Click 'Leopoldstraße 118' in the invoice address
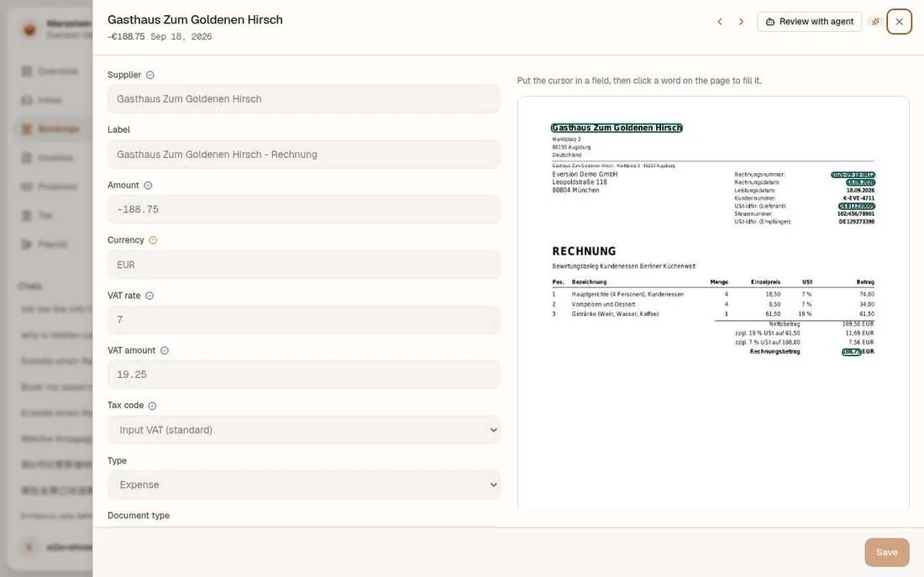Image resolution: width=924 pixels, height=577 pixels. [580, 182]
